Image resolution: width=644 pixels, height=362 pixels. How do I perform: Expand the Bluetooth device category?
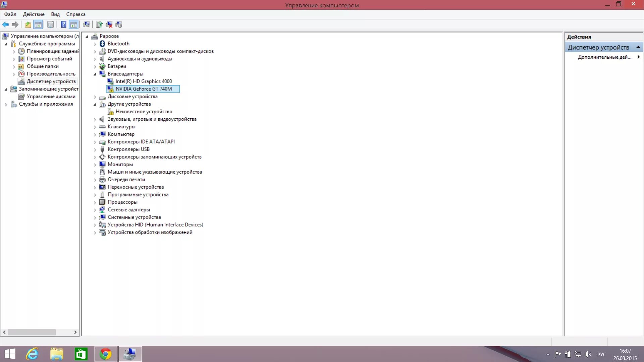(x=95, y=44)
